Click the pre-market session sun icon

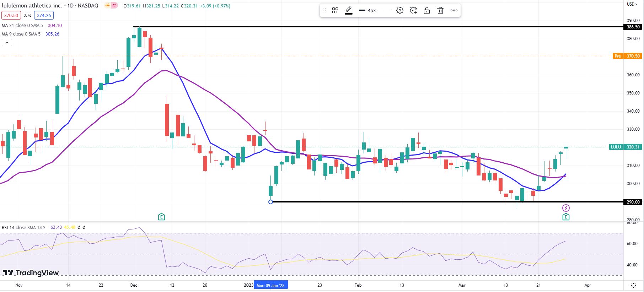pos(107,6)
